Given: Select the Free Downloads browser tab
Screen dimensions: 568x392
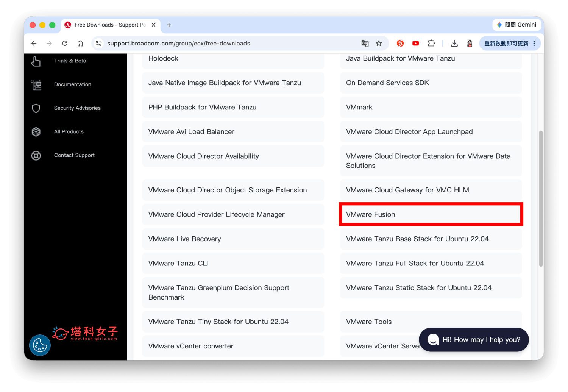Looking at the screenshot, I should click(x=111, y=25).
